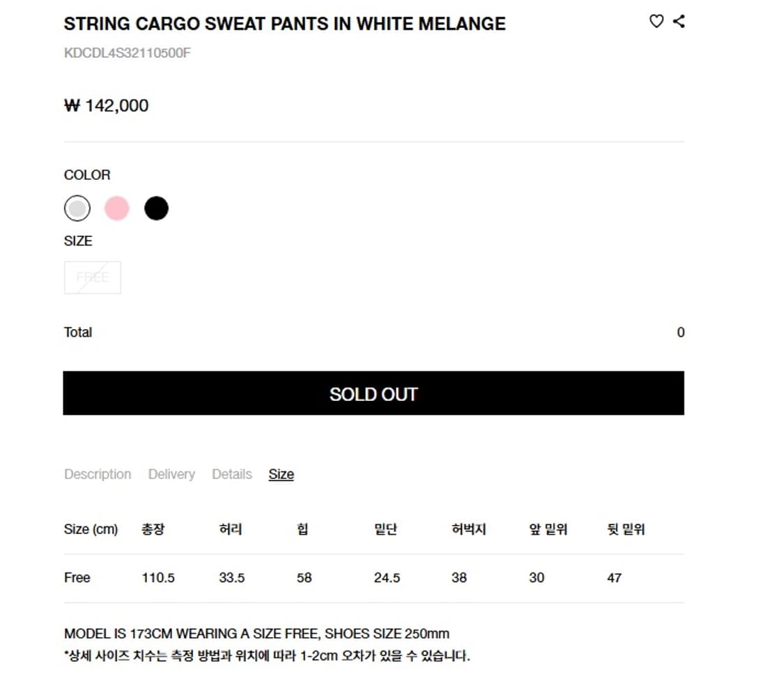Click the 허벅지 column header

coord(468,530)
